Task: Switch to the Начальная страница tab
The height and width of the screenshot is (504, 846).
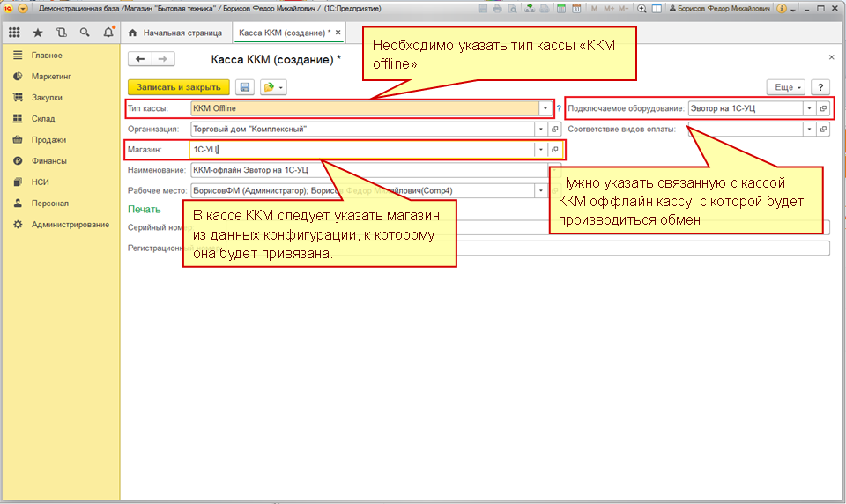Action: 176,33
